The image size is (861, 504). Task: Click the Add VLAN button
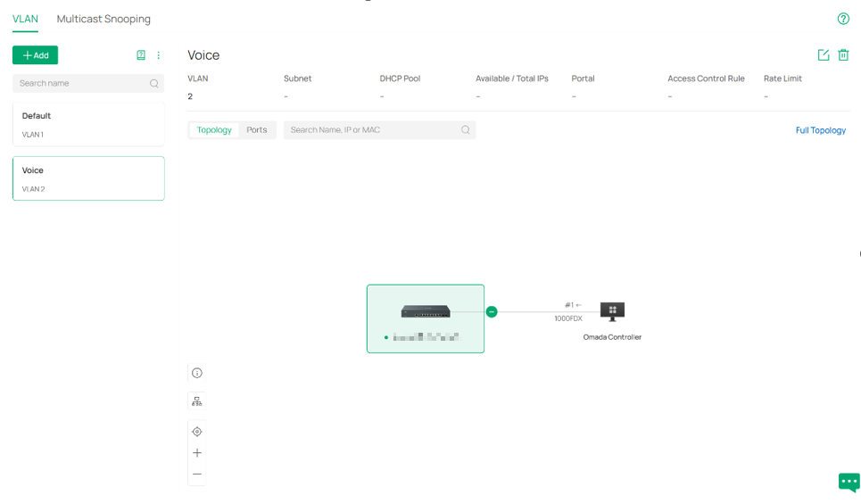tap(35, 55)
